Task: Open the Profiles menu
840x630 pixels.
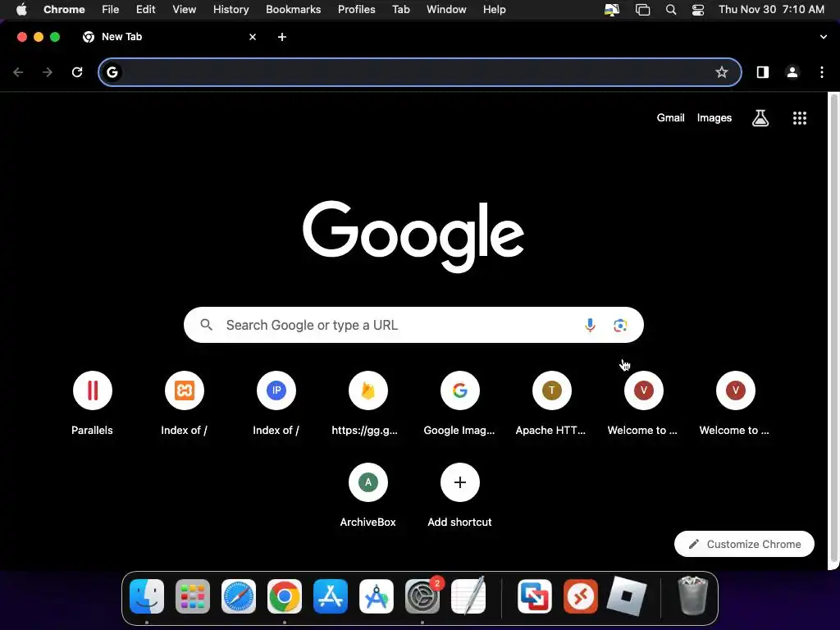Action: (356, 10)
